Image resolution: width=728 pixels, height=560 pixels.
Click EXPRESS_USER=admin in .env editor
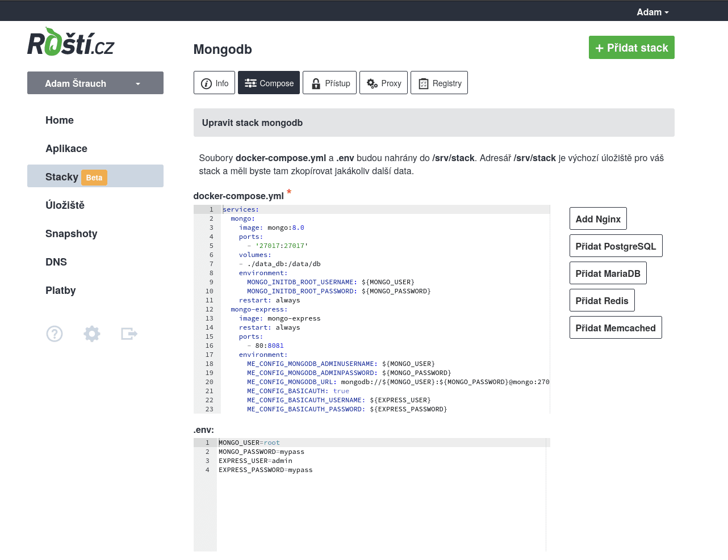pos(256,461)
